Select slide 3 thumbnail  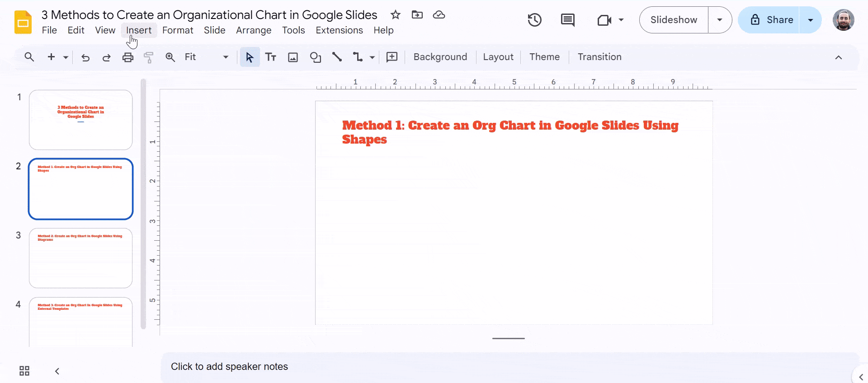(x=80, y=258)
